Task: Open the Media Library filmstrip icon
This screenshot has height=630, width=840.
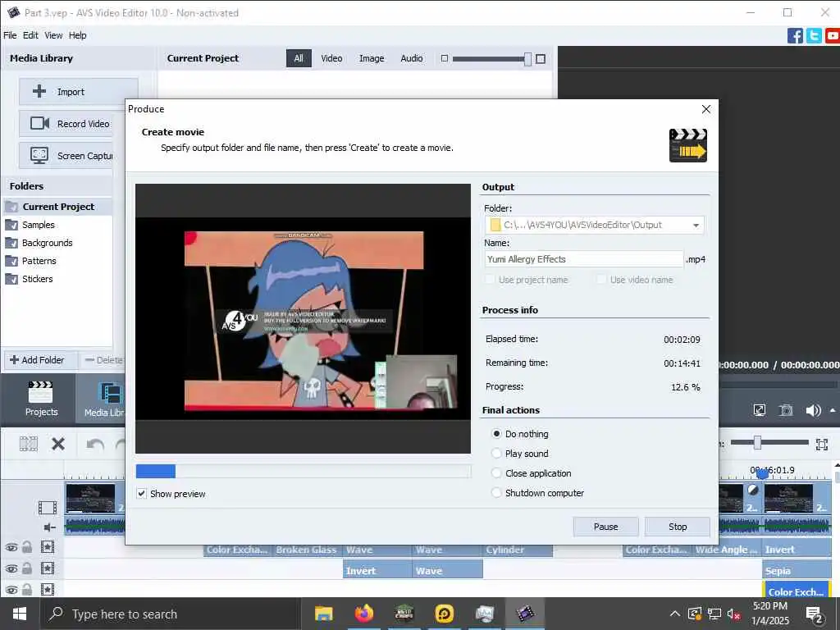Action: [x=111, y=393]
